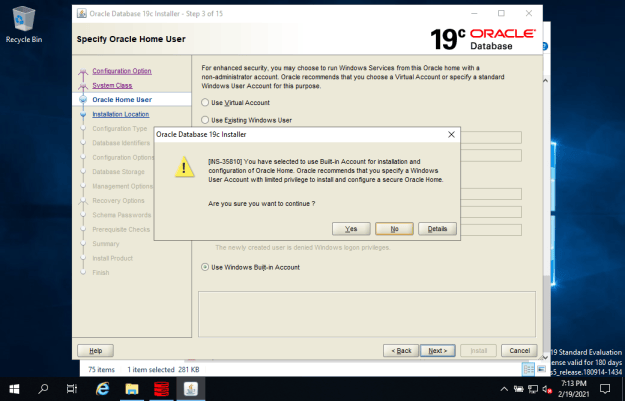Choose No in the warning dialog
This screenshot has height=401, width=625.
point(394,229)
